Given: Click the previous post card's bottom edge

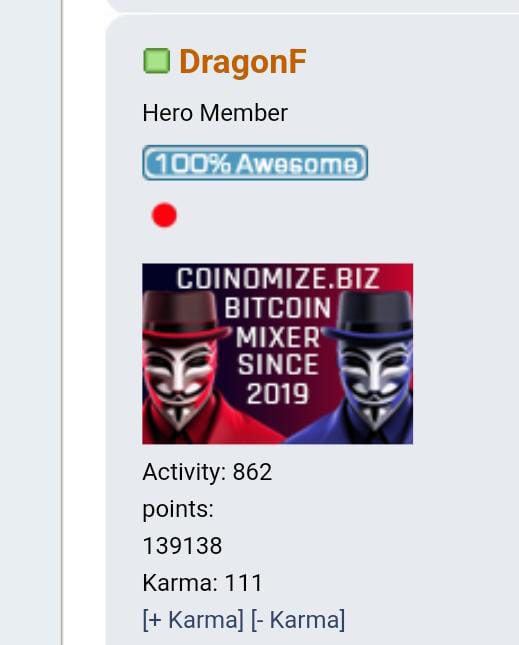Looking at the screenshot, I should tap(313, 9).
